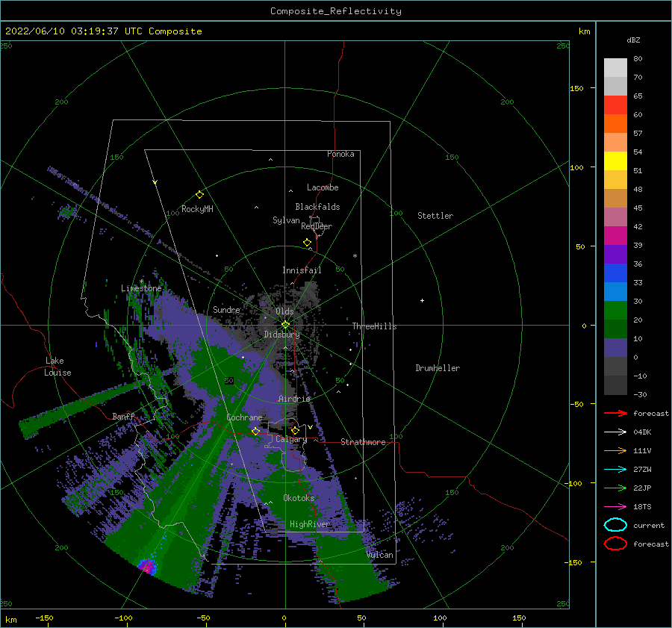Click the Innisfail label
This screenshot has height=628, width=672.
302,270
